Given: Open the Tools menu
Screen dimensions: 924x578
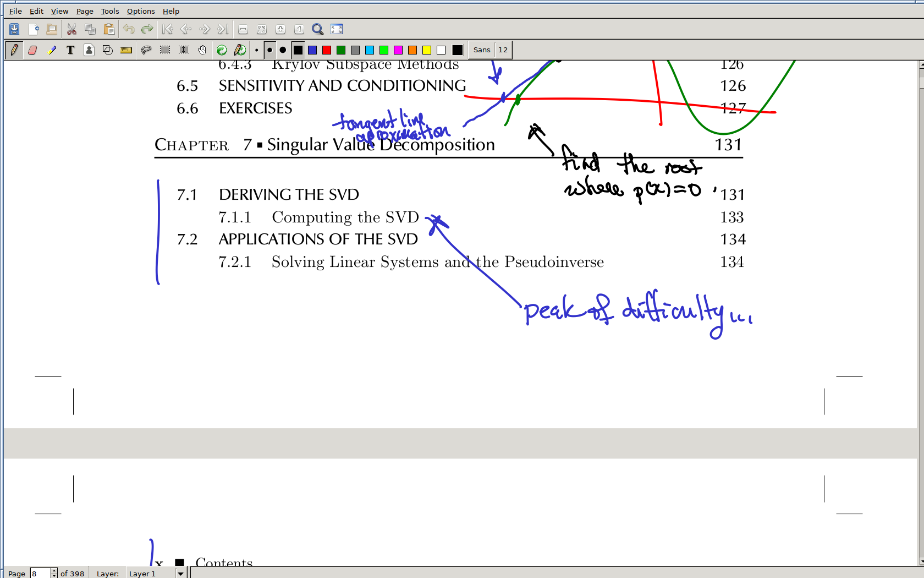Looking at the screenshot, I should pos(110,11).
